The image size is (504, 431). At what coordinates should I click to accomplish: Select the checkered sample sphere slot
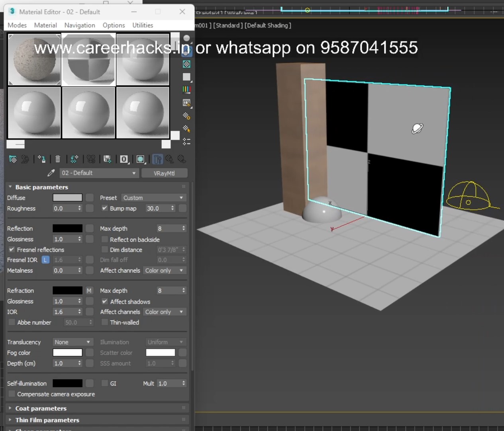(88, 60)
